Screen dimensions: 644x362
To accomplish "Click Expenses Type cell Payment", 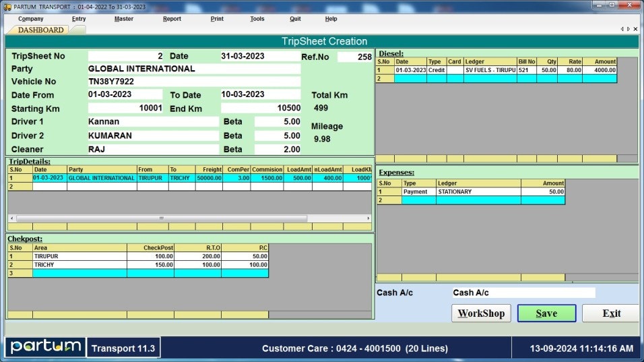I will (x=419, y=191).
